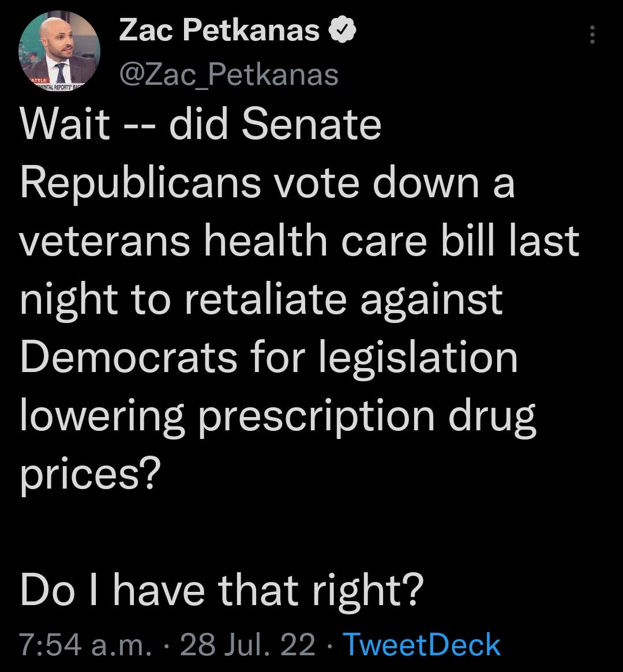
Task: Click the line reading Do I have that right?
Action: 222,588
